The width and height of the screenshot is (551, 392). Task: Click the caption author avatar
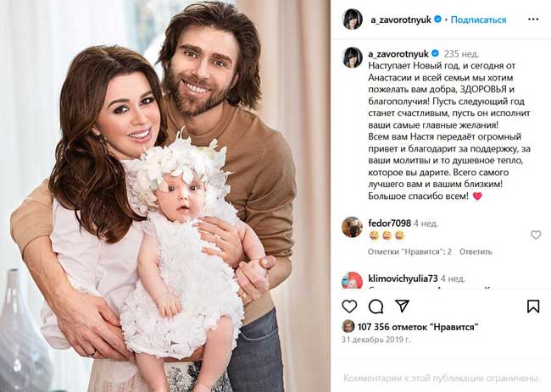[x=353, y=58]
